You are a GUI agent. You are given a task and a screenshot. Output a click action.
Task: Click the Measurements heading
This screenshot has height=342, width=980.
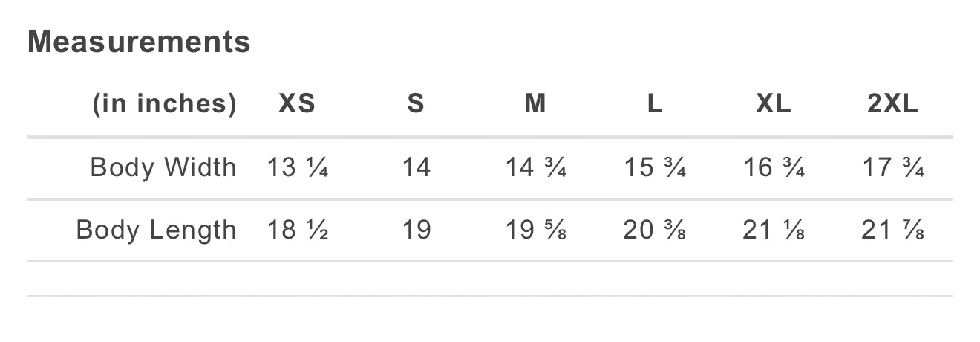[x=139, y=42]
